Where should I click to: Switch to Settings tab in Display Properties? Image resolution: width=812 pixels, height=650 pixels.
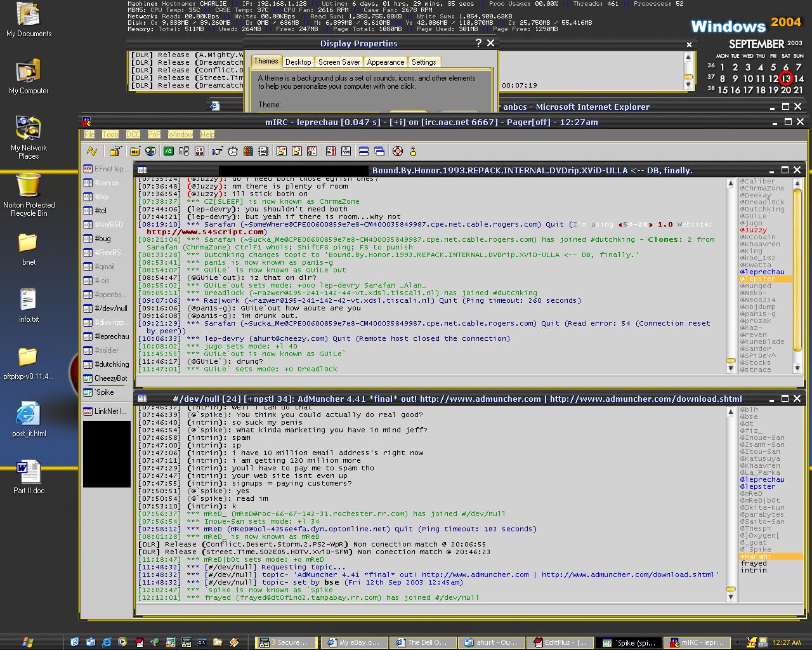(424, 62)
